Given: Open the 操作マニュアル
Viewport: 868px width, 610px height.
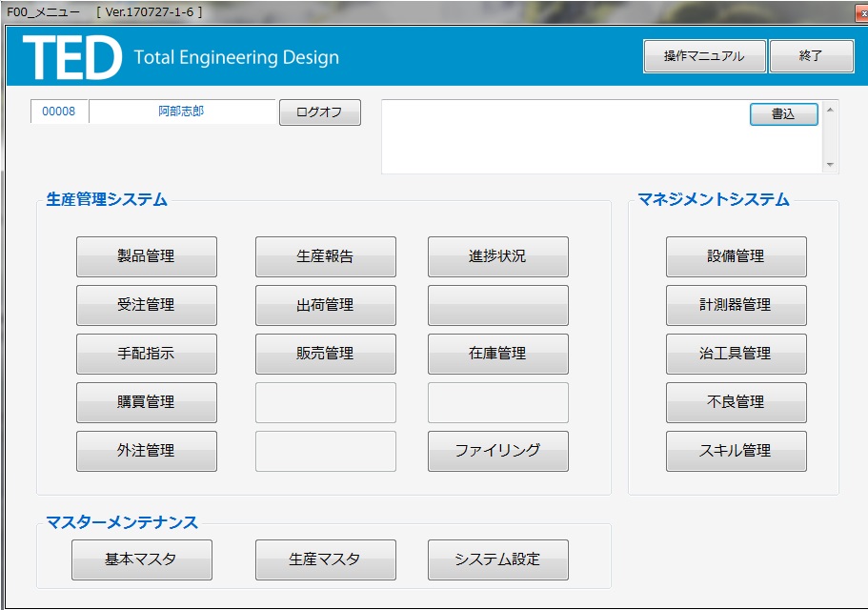Looking at the screenshot, I should [x=704, y=56].
